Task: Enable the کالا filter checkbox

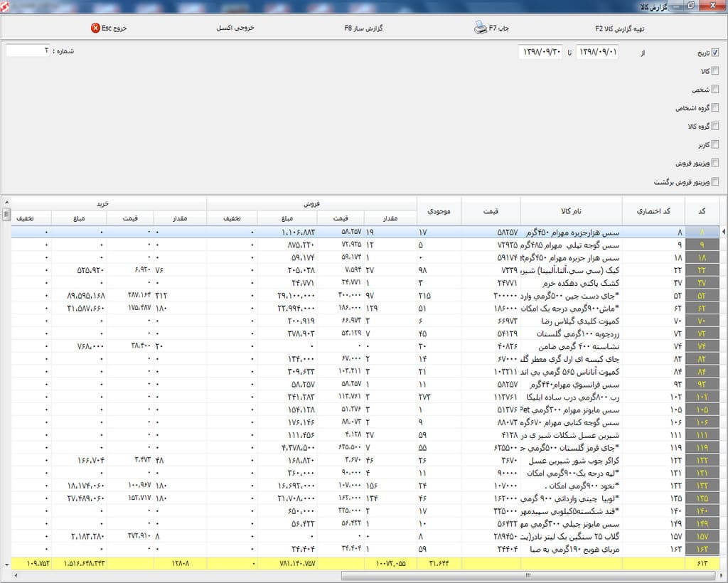Action: (714, 71)
